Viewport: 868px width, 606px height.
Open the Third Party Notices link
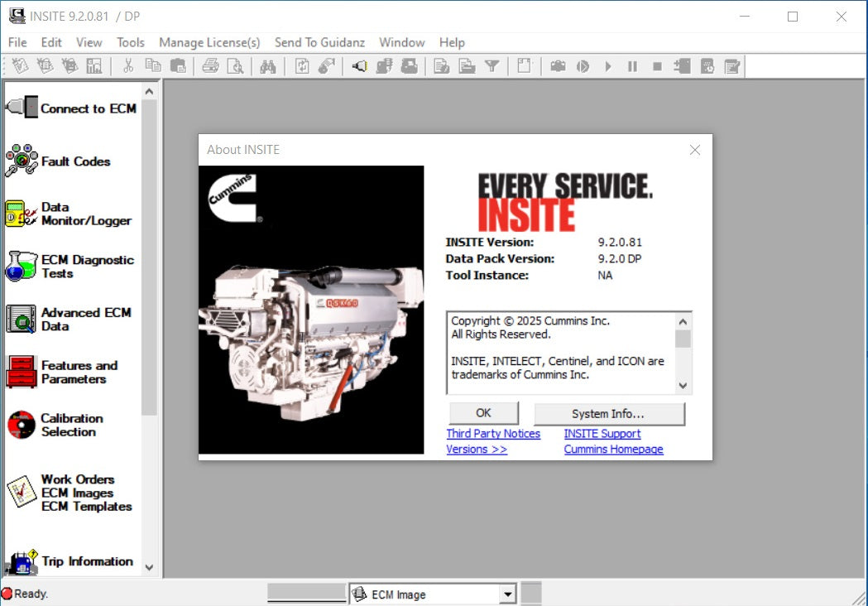493,434
